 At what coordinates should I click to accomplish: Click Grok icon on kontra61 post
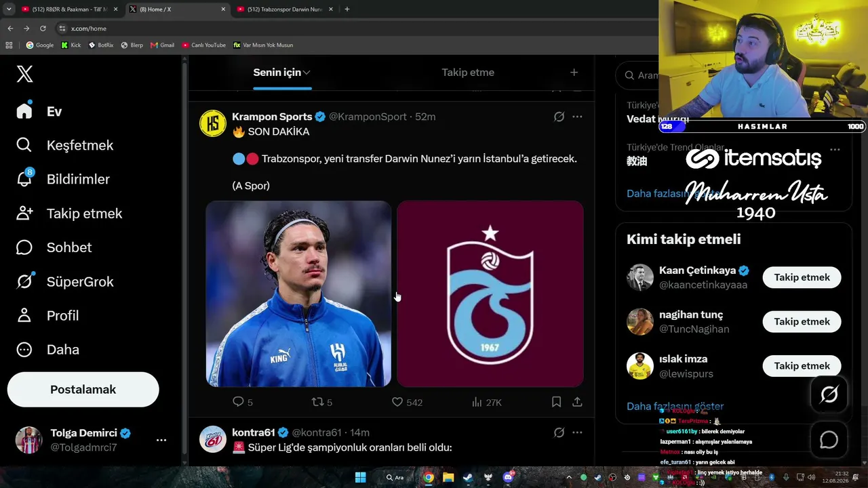(559, 432)
